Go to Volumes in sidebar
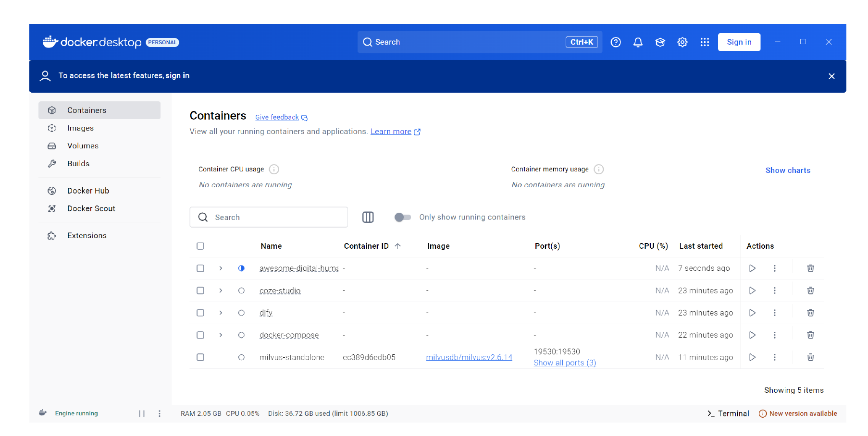Screen dimensions: 868x436 click(99, 146)
